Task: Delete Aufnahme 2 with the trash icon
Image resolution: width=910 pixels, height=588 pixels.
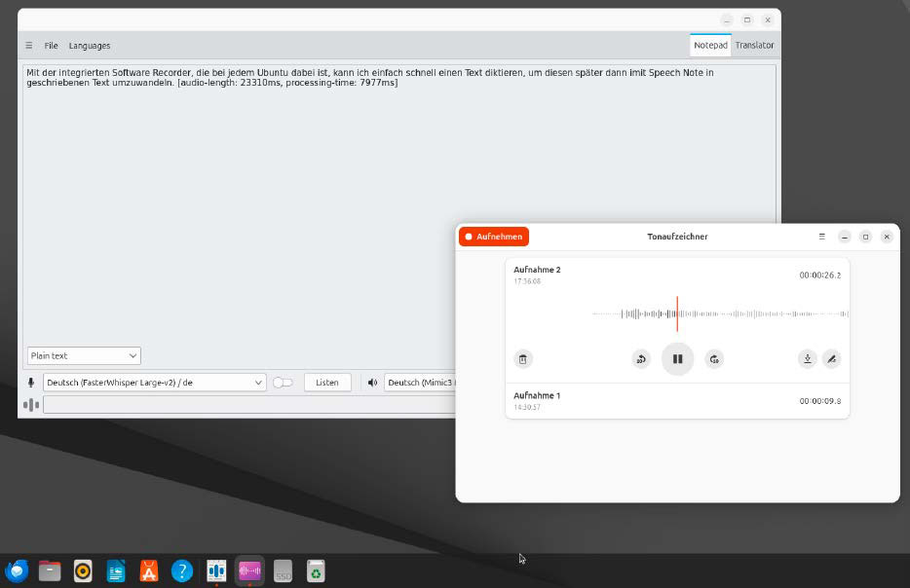Action: 523,359
